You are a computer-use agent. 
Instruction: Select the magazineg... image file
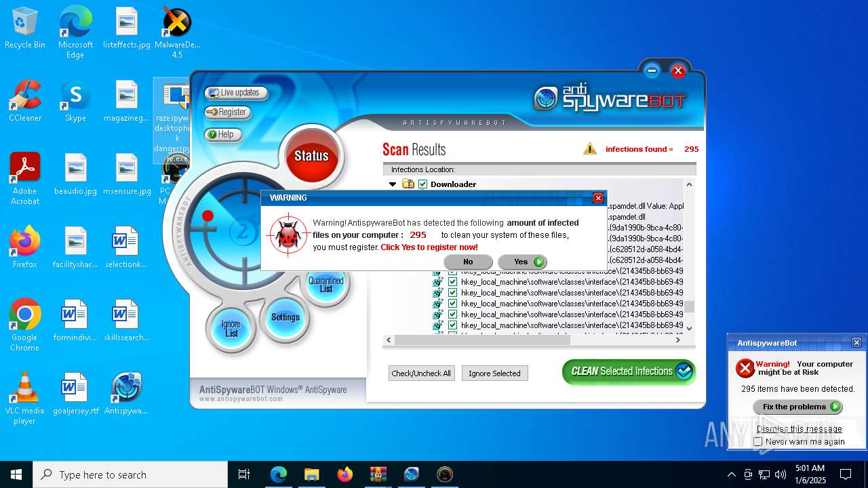(x=127, y=102)
